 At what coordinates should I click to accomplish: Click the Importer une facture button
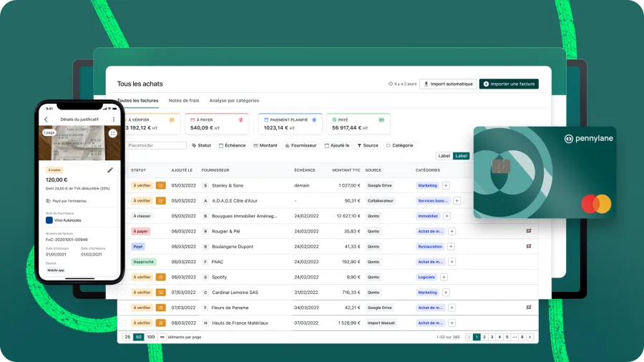[508, 84]
